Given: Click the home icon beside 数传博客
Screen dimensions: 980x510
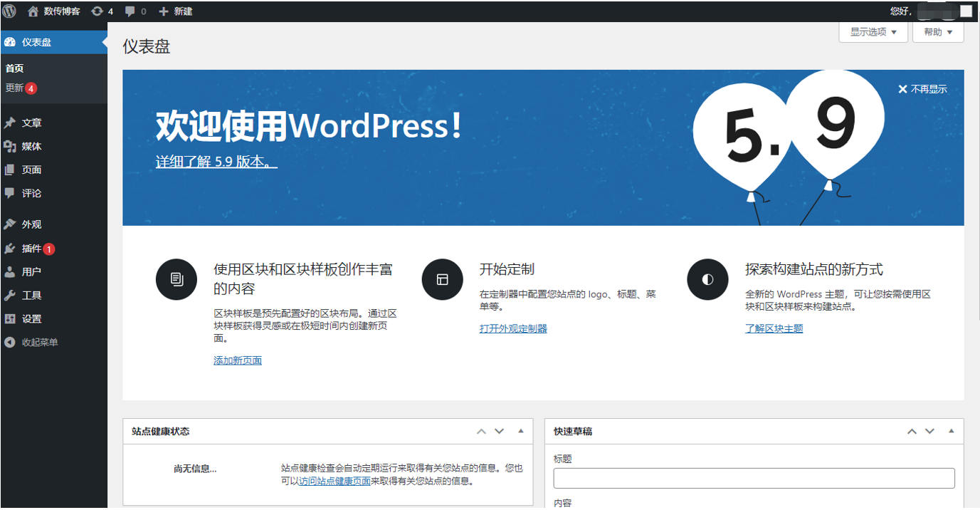Looking at the screenshot, I should click(x=33, y=11).
